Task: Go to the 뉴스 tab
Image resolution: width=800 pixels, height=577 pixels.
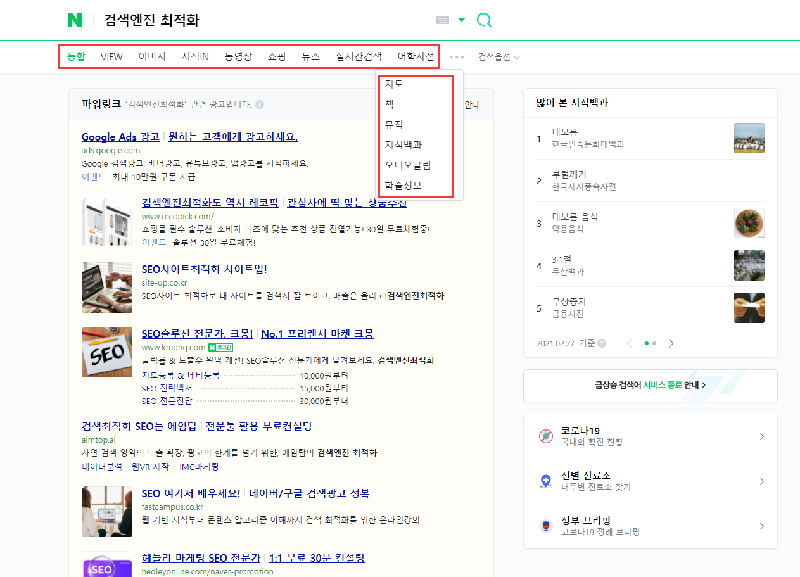Action: click(x=310, y=57)
